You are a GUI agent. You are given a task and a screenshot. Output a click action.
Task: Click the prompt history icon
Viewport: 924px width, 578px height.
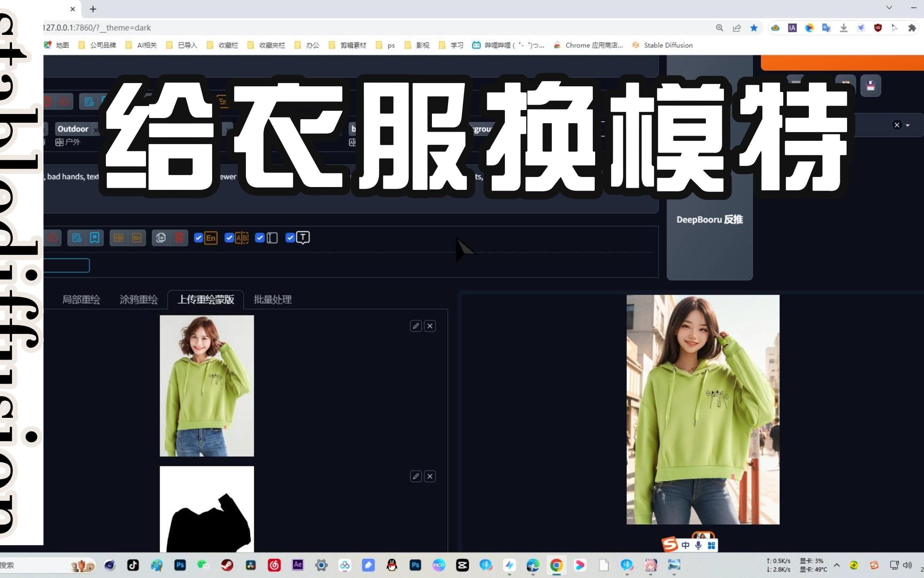tap(76, 238)
